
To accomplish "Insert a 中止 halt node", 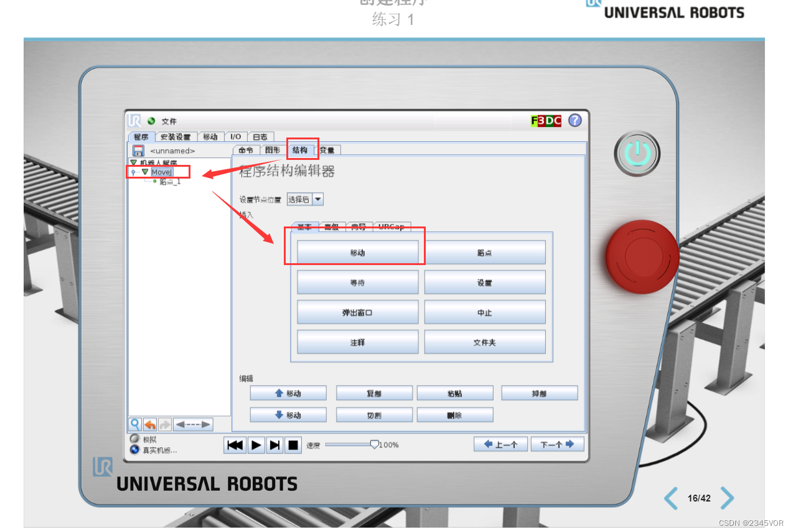I will pos(485,312).
